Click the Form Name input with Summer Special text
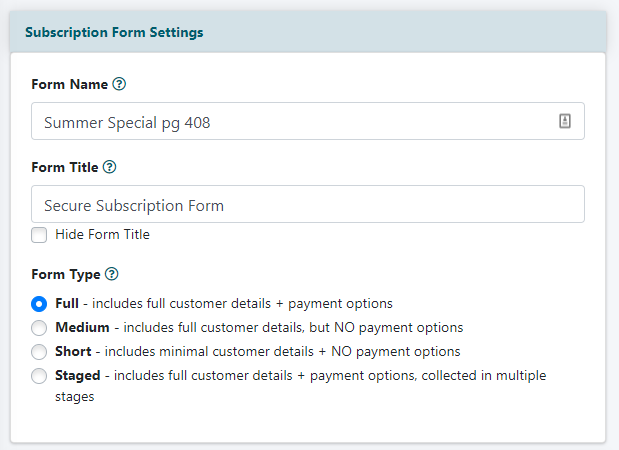Viewport: 619px width, 450px height. (290, 122)
